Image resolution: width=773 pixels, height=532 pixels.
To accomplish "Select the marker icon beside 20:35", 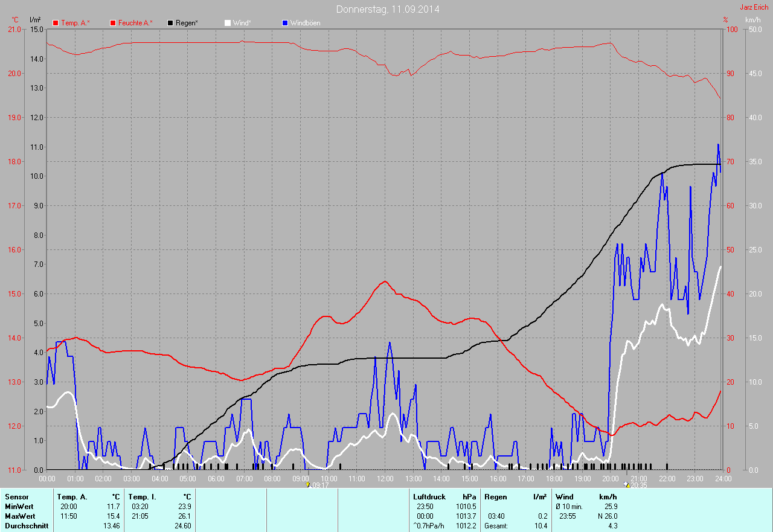I will 627,484.
